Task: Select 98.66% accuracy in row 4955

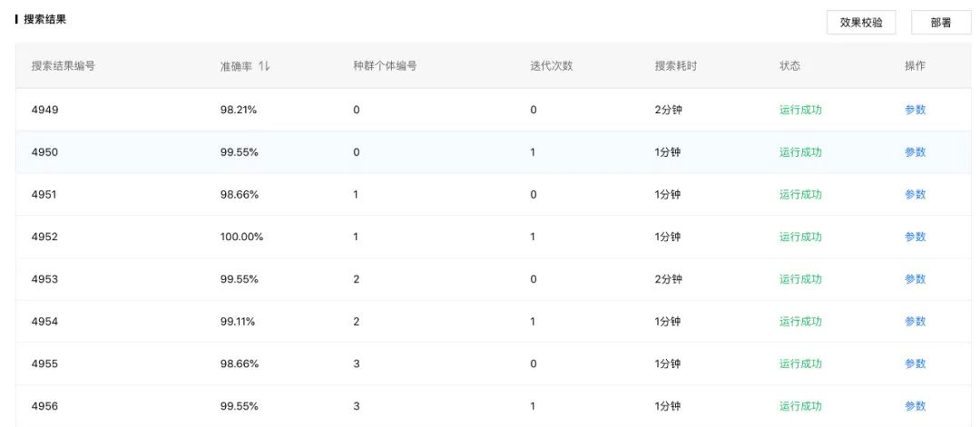Action: point(240,364)
